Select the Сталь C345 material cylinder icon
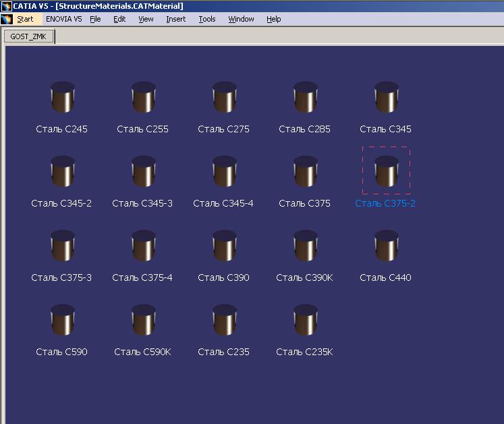Image resolution: width=504 pixels, height=424 pixels. pos(387,97)
